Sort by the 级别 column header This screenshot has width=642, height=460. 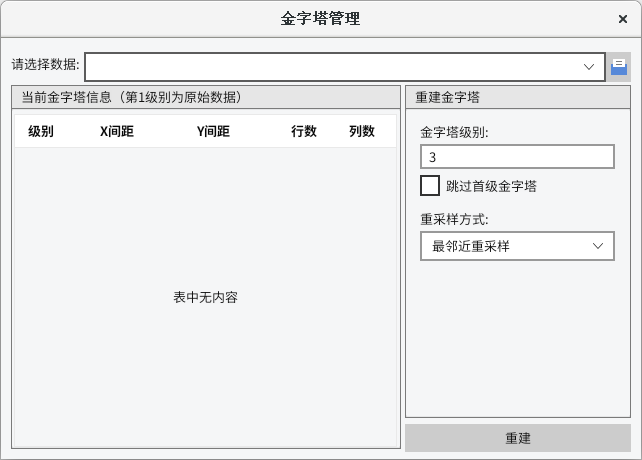click(41, 131)
